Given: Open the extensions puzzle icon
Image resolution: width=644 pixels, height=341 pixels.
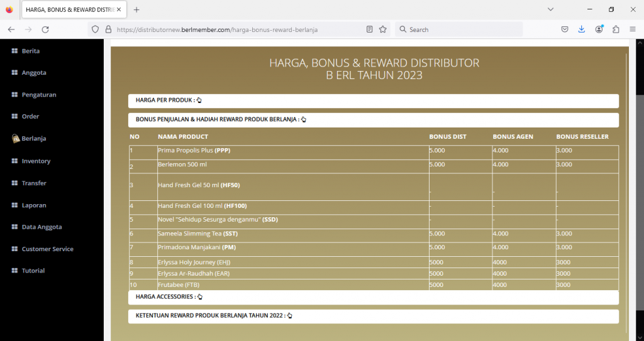Looking at the screenshot, I should click(x=616, y=30).
